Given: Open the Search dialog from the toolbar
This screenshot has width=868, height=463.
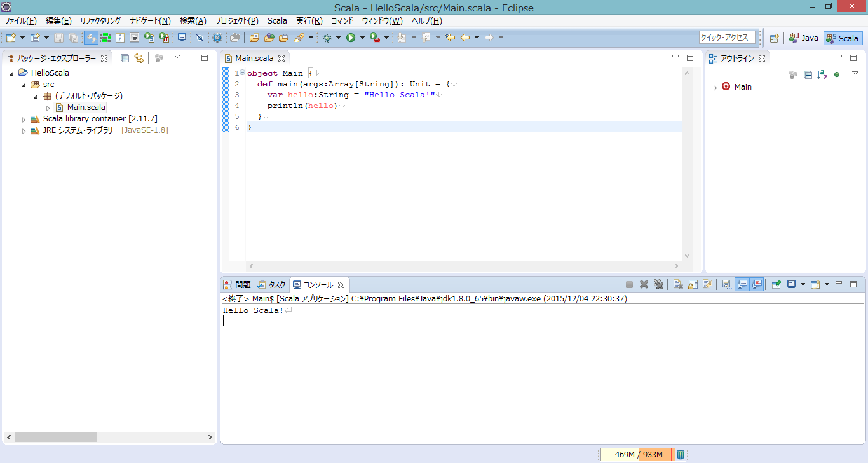Looking at the screenshot, I should click(217, 38).
